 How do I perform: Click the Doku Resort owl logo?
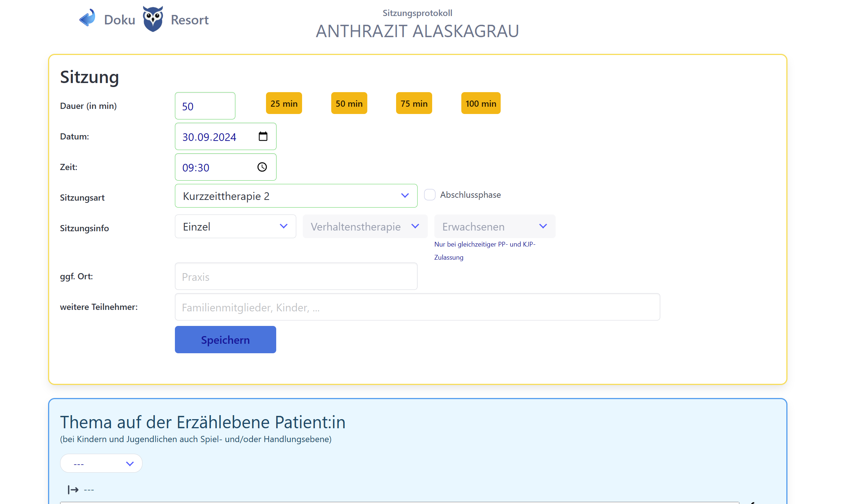[153, 19]
